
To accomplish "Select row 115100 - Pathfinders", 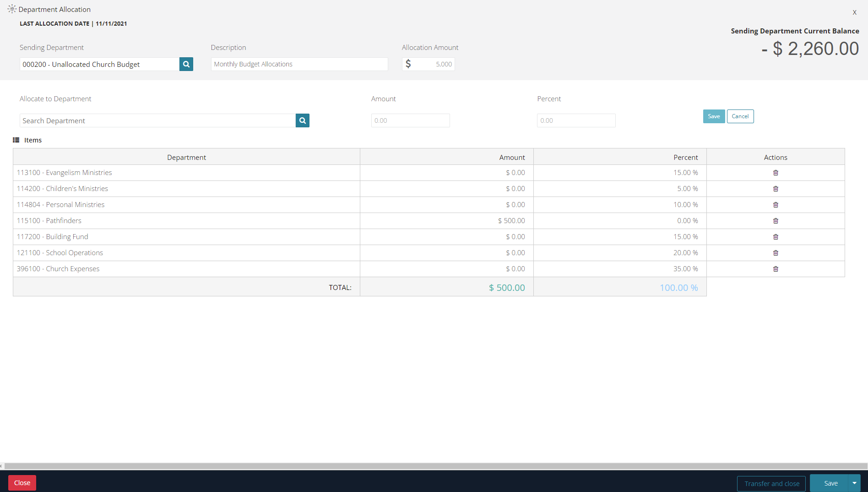I will point(429,221).
